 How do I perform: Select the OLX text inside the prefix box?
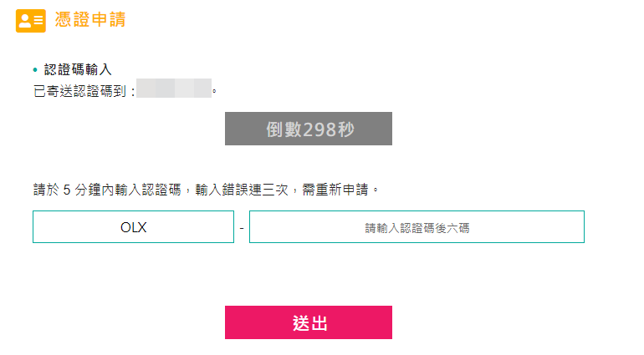coord(134,227)
